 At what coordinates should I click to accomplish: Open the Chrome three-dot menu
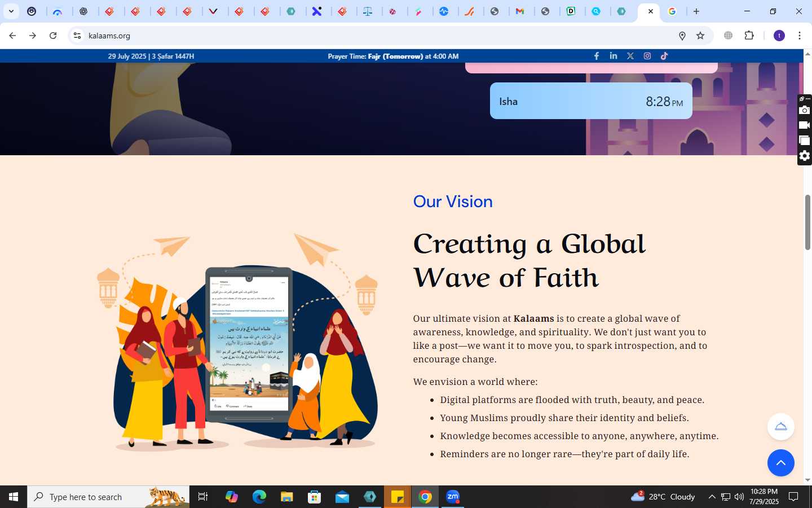pos(800,36)
